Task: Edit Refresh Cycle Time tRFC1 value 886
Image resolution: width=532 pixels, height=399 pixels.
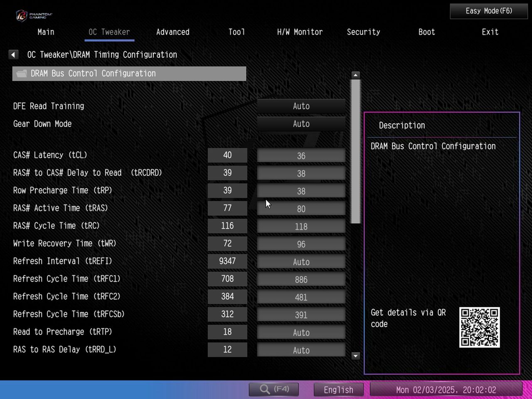Action: tap(301, 279)
